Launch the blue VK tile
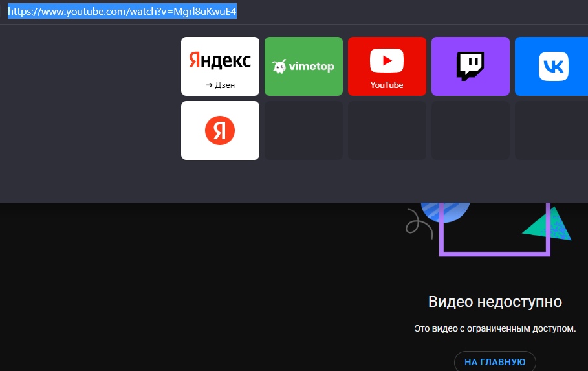588x371 pixels. (x=552, y=66)
